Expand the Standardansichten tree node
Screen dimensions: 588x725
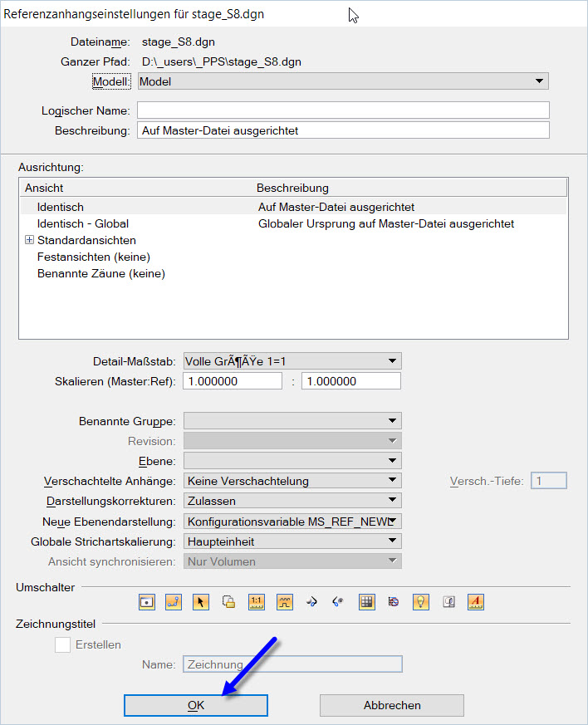[x=29, y=240]
